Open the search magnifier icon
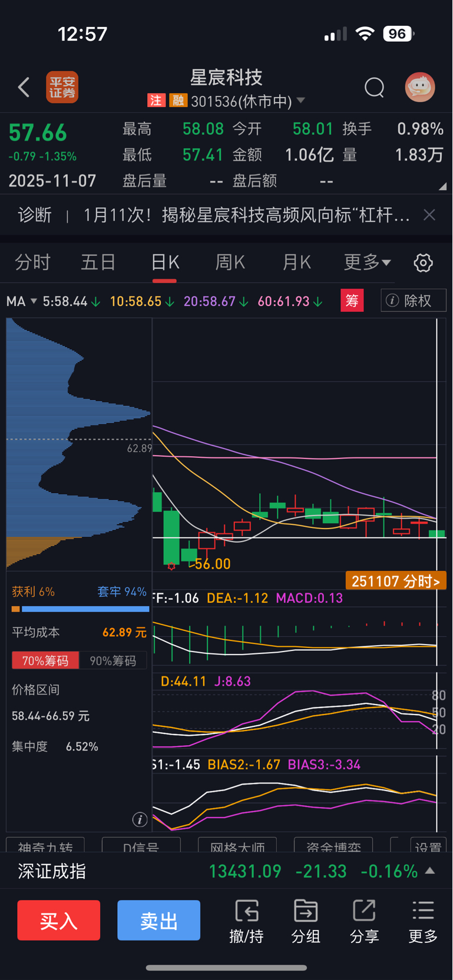This screenshot has width=453, height=980. point(374,87)
